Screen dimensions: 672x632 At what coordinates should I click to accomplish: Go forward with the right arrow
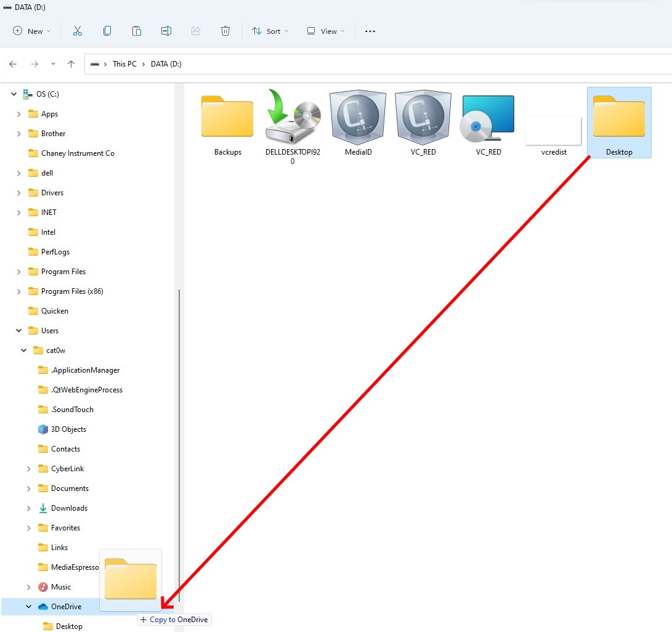click(34, 64)
